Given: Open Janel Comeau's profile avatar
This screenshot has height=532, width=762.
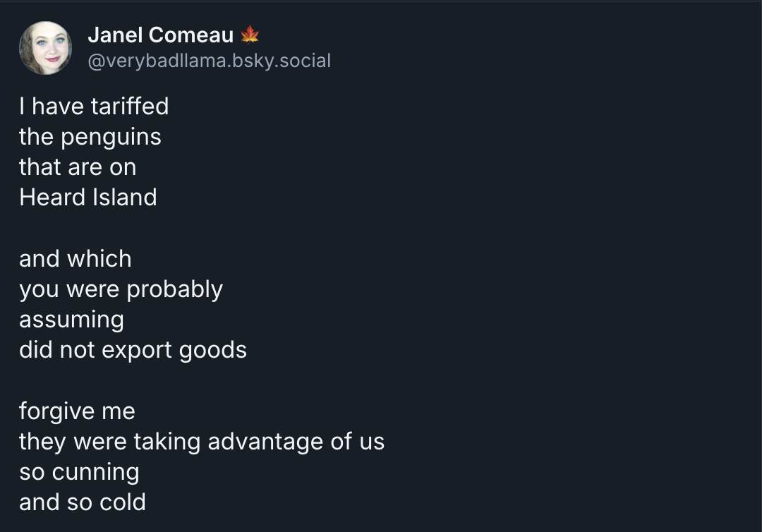Looking at the screenshot, I should pyautogui.click(x=46, y=47).
